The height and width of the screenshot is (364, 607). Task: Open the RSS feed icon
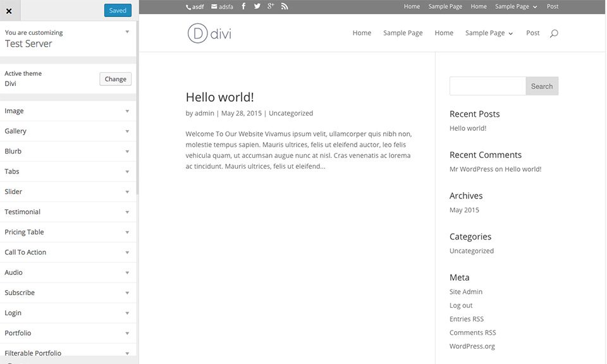(x=285, y=6)
